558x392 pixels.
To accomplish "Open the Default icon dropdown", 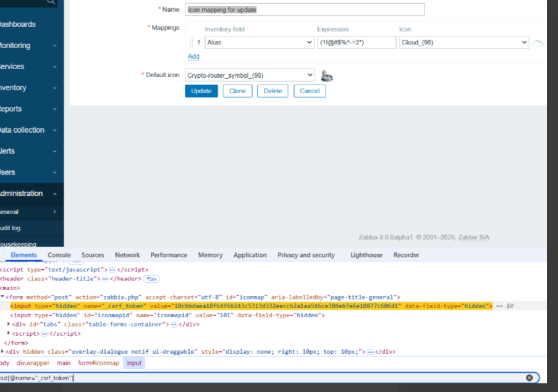I will [250, 75].
